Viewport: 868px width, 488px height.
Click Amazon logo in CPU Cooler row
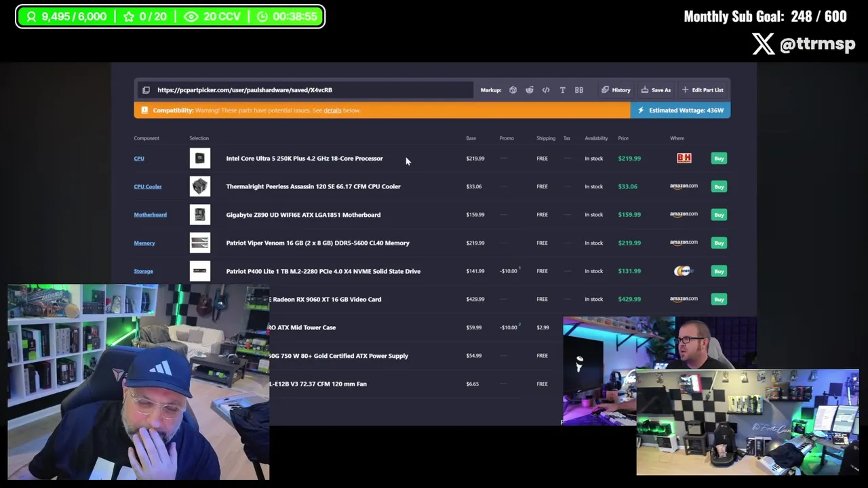point(684,186)
